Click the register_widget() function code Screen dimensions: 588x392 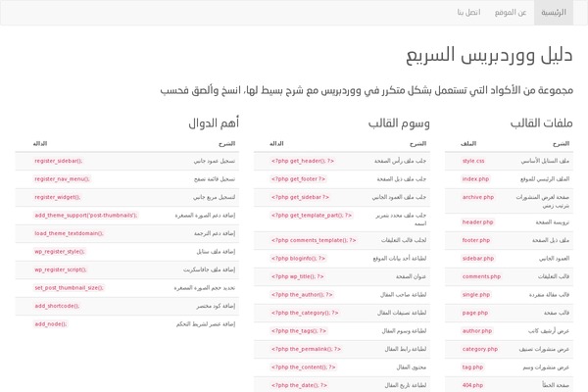click(x=57, y=197)
